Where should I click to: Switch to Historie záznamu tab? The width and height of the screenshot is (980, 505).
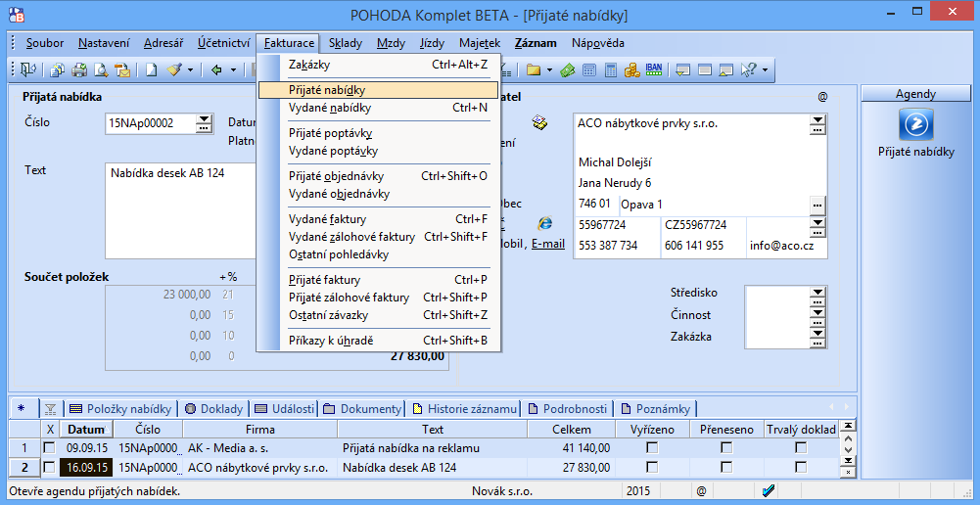[x=465, y=409]
